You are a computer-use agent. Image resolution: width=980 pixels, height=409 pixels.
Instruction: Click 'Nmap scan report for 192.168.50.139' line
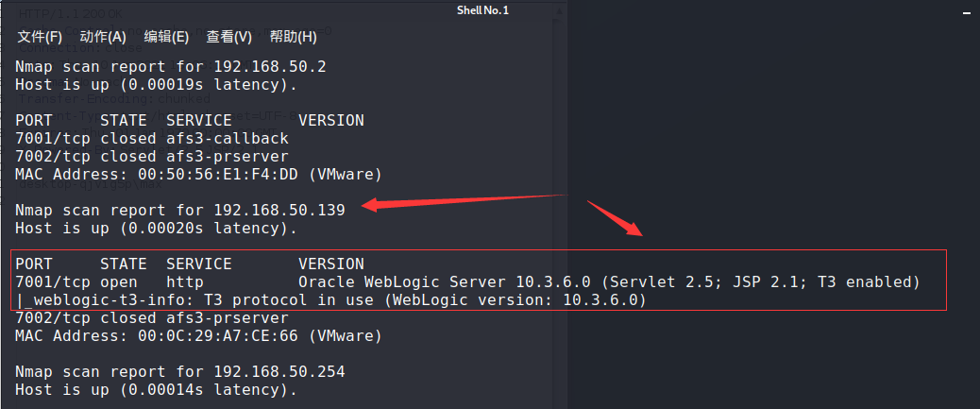(x=180, y=211)
